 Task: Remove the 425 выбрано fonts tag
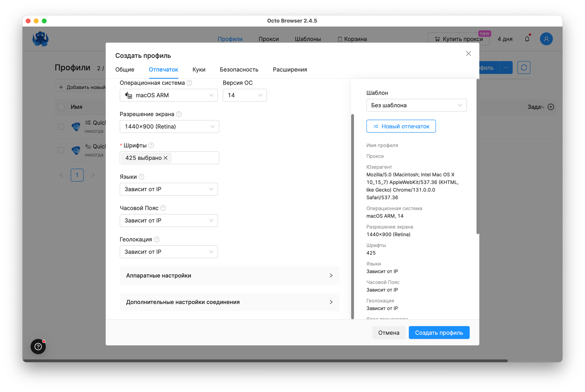[166, 158]
